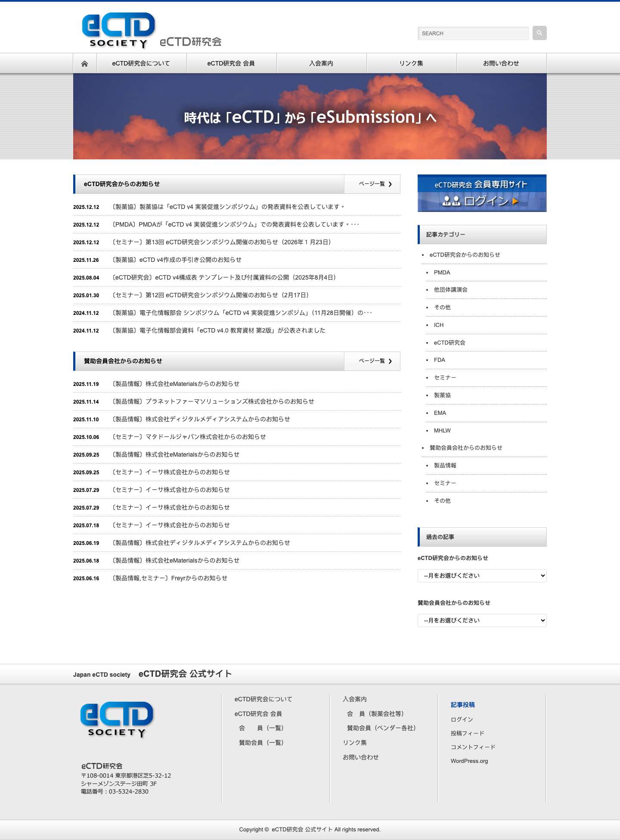620x840 pixels.
Task: Click the 会員専用サイト ログイン banner
Action: [482, 193]
